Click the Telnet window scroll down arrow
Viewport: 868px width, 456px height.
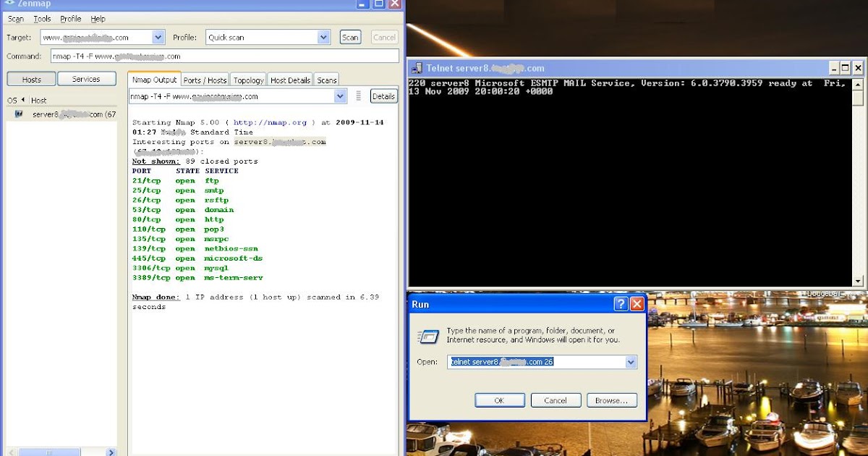(x=858, y=282)
